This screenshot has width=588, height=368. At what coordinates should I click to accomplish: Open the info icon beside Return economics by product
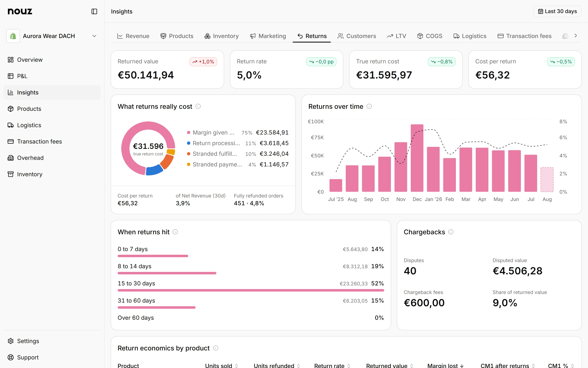pyautogui.click(x=216, y=348)
